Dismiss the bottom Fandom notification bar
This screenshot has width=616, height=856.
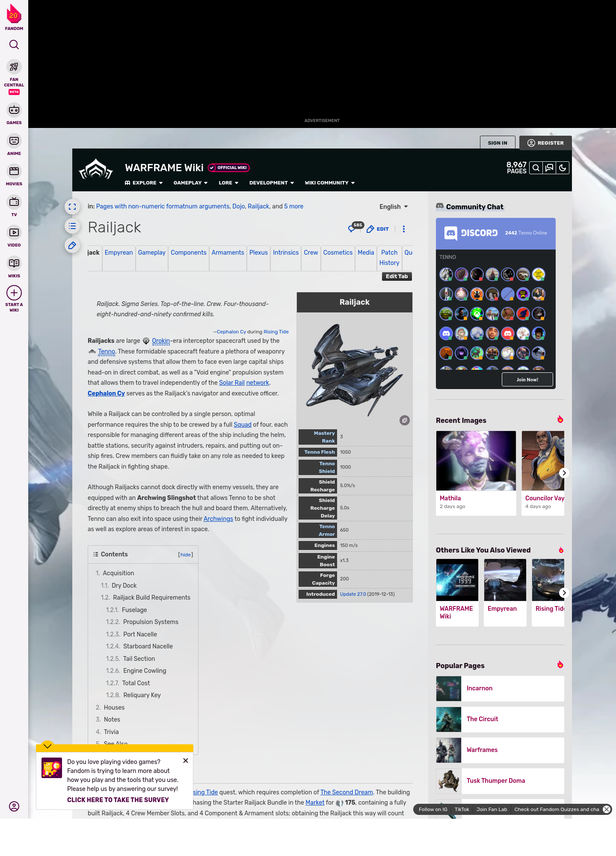607,809
